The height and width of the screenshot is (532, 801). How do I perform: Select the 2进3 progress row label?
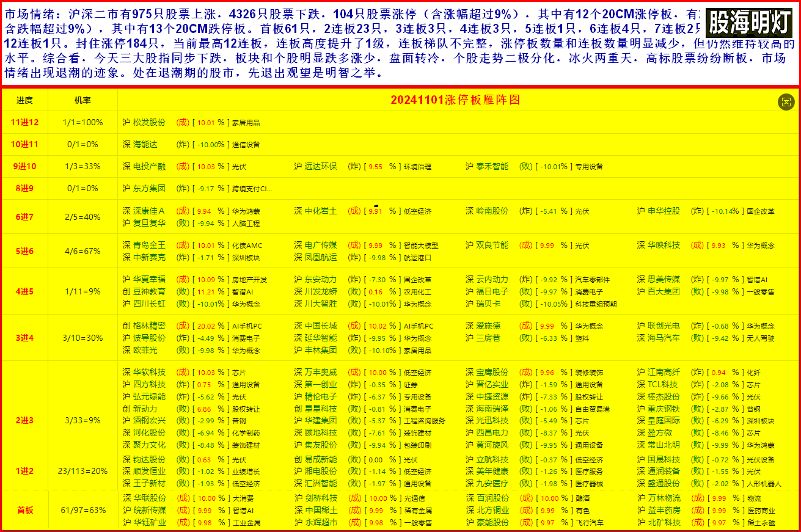tap(24, 420)
